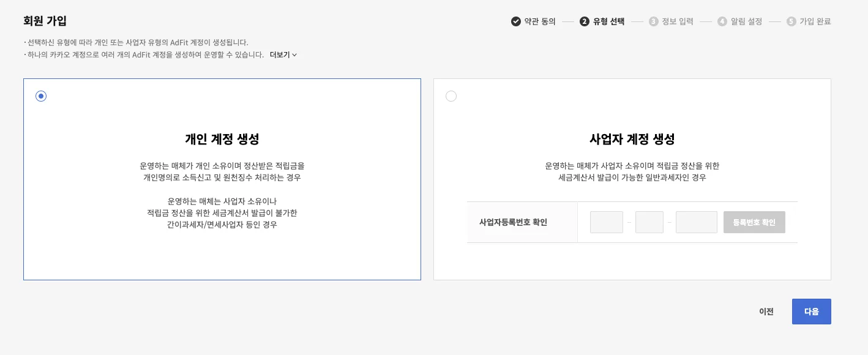This screenshot has height=355, width=868.
Task: Click the step 5 number icon
Action: pos(791,21)
